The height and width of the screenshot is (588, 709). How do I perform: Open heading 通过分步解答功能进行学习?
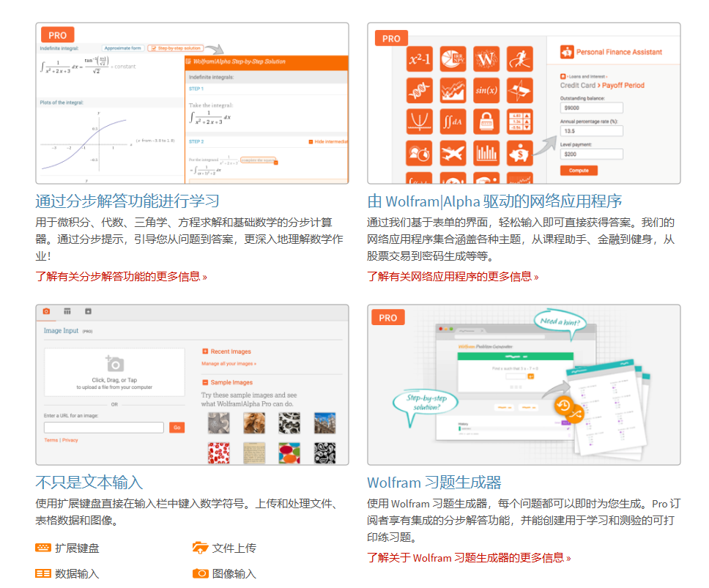(x=127, y=201)
